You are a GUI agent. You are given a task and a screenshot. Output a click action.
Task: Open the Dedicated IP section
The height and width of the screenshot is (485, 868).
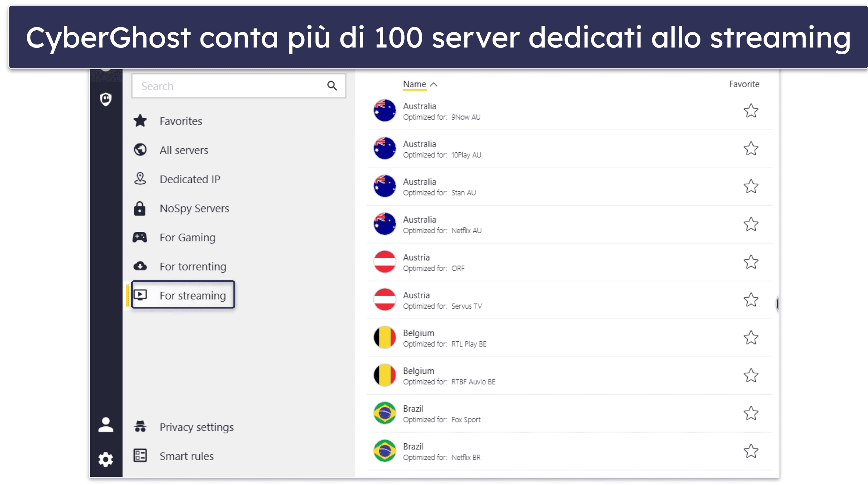coord(190,179)
